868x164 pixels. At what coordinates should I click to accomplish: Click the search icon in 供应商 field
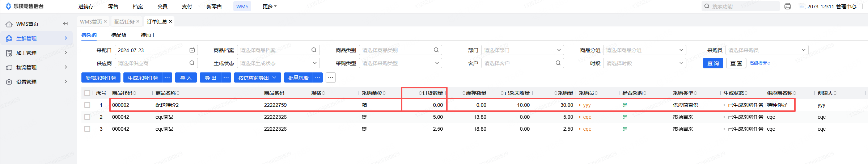tap(192, 63)
